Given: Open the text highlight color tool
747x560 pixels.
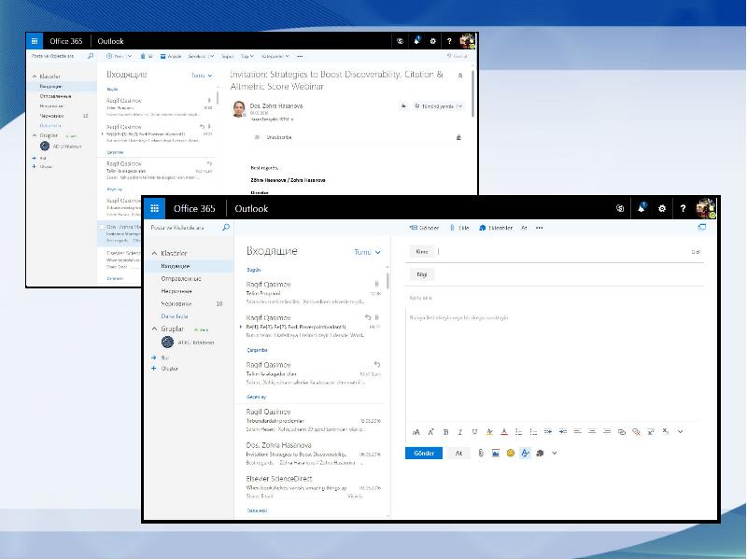Looking at the screenshot, I should [489, 432].
